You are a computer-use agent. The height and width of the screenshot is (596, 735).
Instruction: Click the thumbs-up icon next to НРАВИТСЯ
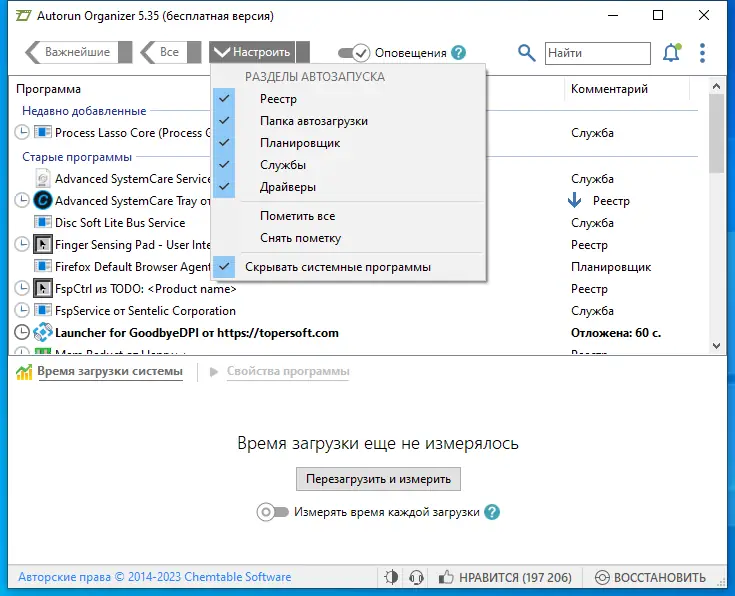[446, 577]
